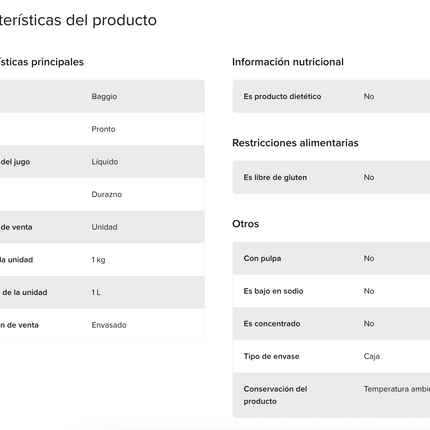430x430 pixels.
Task: Select the Pronto value row
Action: pos(102,129)
